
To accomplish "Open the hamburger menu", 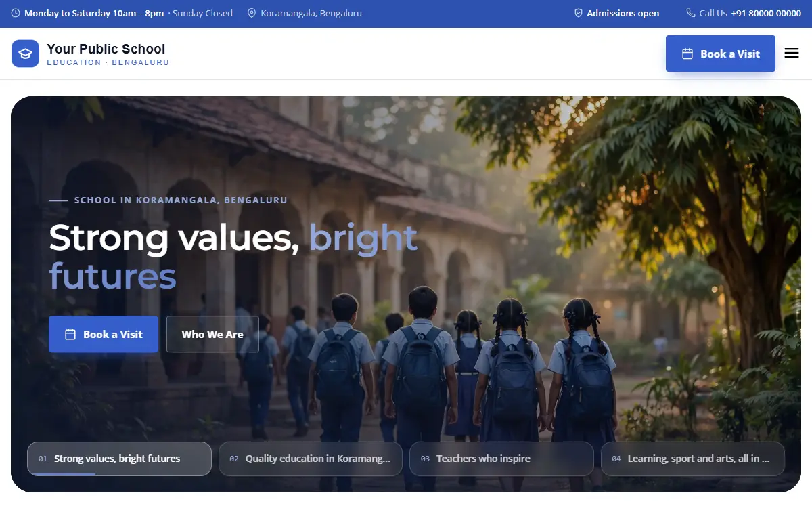I will 792,54.
